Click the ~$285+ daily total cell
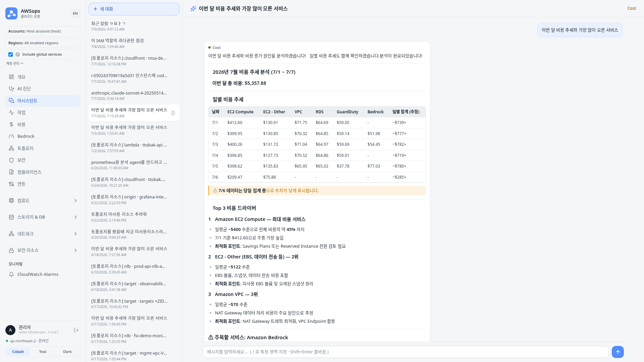Image resolution: width=644 pixels, height=362 pixels. (x=399, y=177)
